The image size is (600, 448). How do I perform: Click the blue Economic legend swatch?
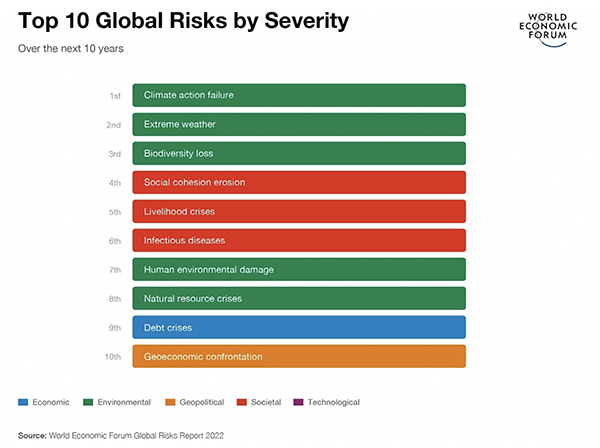(x=24, y=402)
